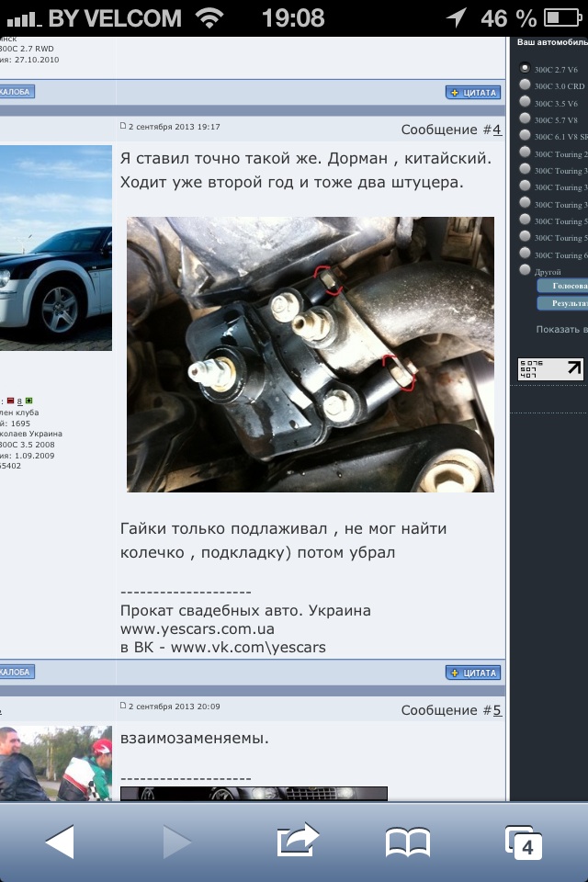Open the reputation count 8 link
The width and height of the screenshot is (588, 882).
click(19, 401)
